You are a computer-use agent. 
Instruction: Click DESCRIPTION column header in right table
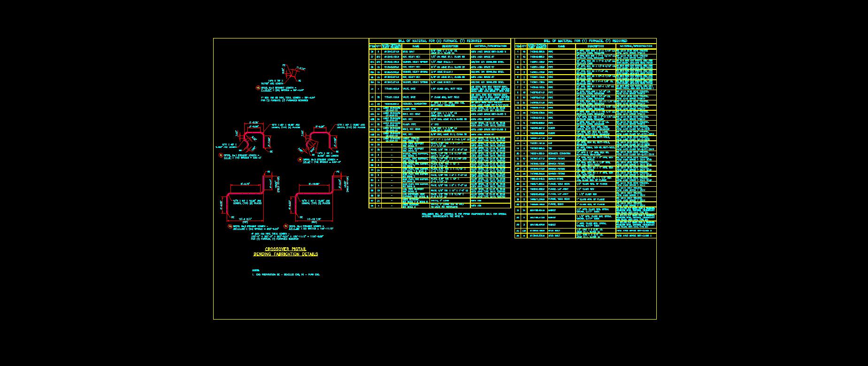point(595,46)
